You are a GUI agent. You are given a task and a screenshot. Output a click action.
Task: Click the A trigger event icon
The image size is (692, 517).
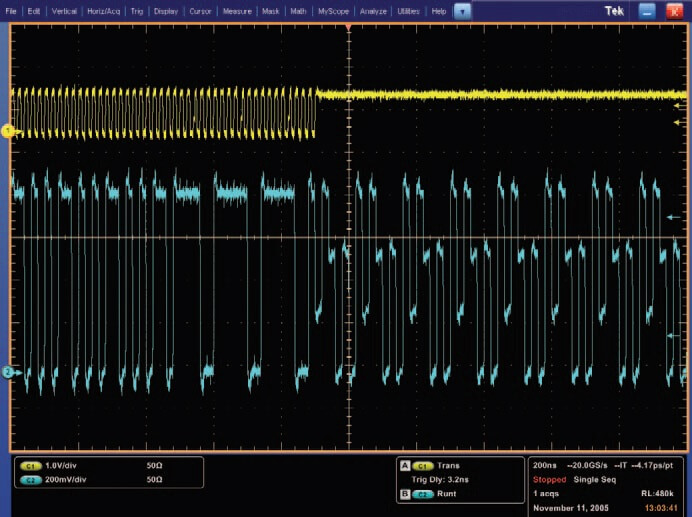click(x=404, y=466)
